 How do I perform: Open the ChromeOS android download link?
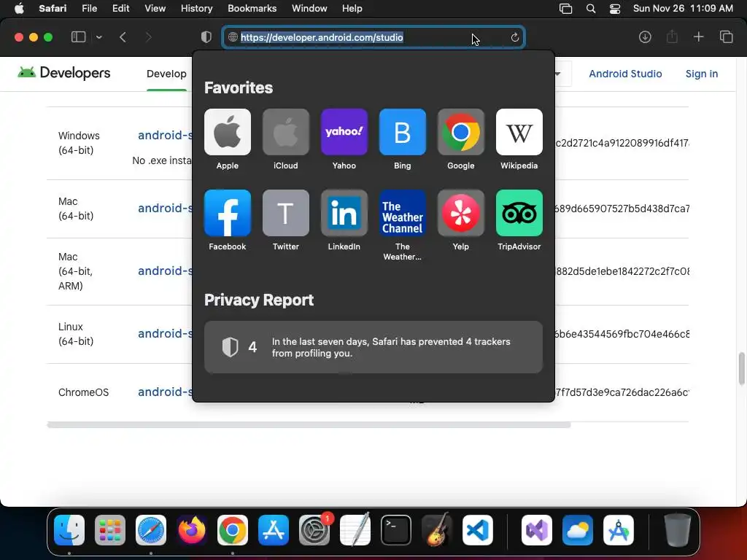[165, 392]
